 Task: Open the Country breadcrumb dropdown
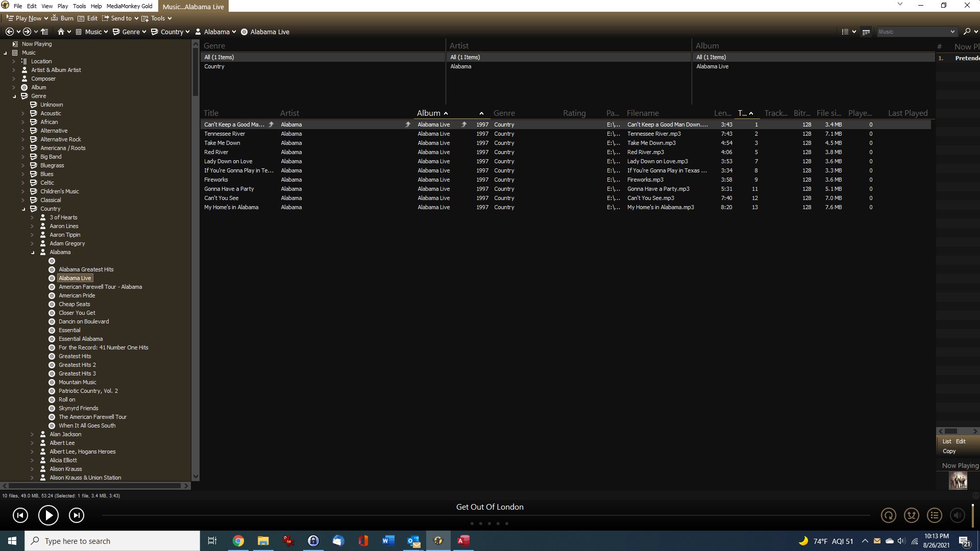pyautogui.click(x=187, y=32)
